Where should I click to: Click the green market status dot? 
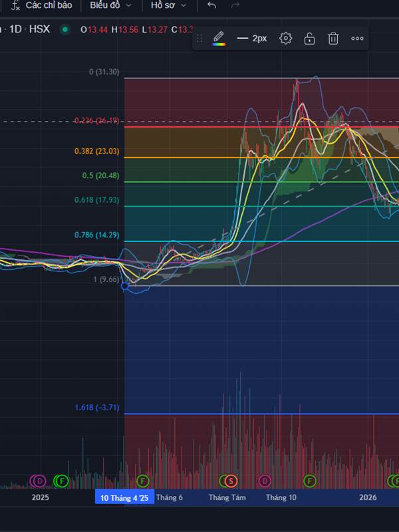click(65, 29)
